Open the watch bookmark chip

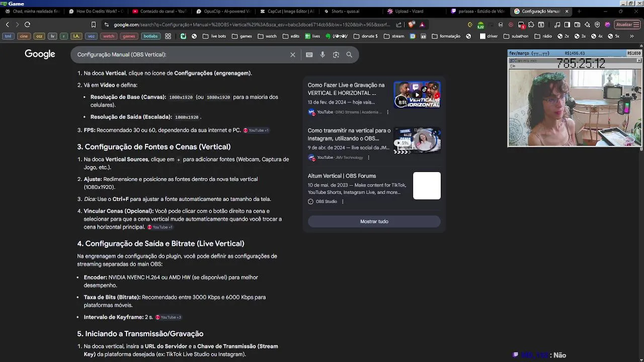109,36
